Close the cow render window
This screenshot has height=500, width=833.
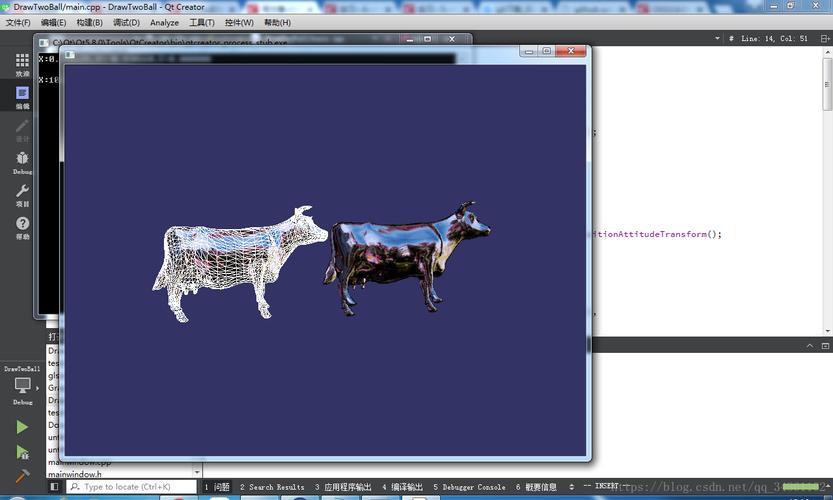tap(571, 51)
